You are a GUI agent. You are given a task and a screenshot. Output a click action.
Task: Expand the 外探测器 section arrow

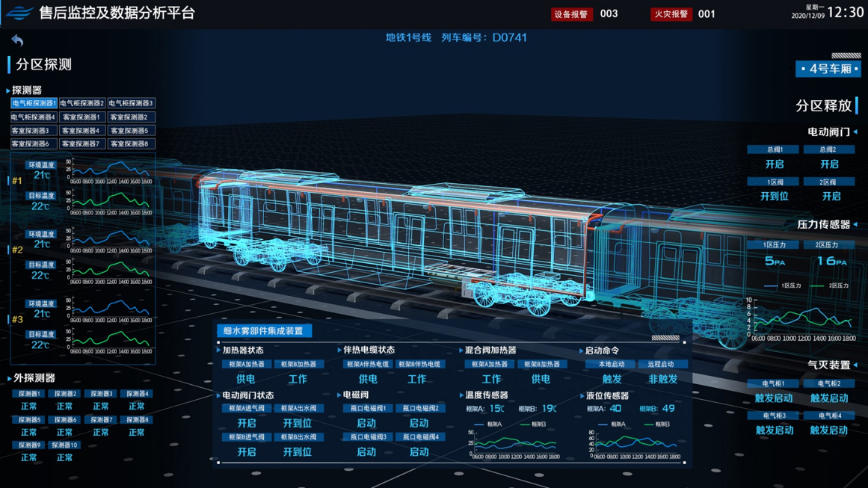click(x=8, y=378)
